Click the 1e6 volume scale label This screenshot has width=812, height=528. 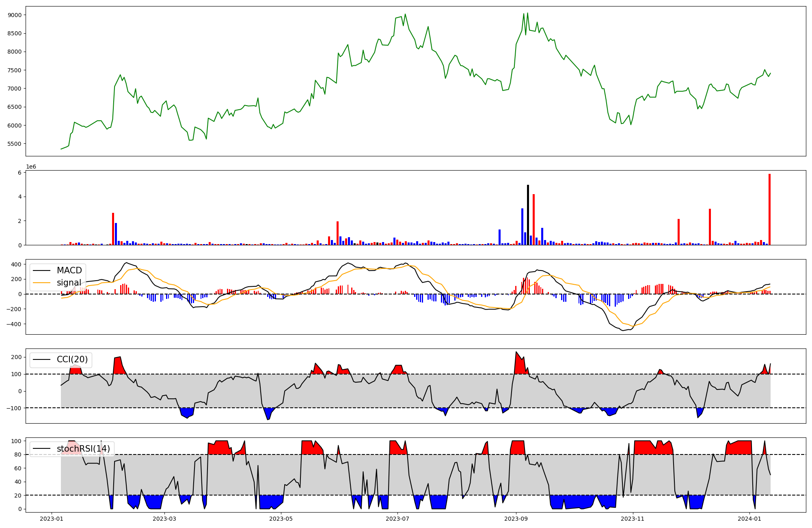[31, 167]
